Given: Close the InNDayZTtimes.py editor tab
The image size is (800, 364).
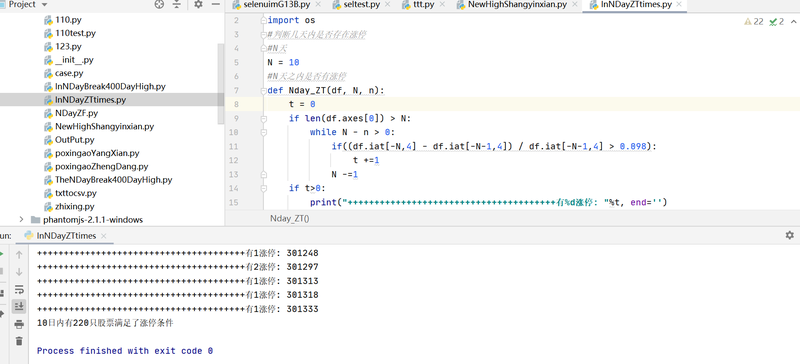Looking at the screenshot, I should 679,5.
